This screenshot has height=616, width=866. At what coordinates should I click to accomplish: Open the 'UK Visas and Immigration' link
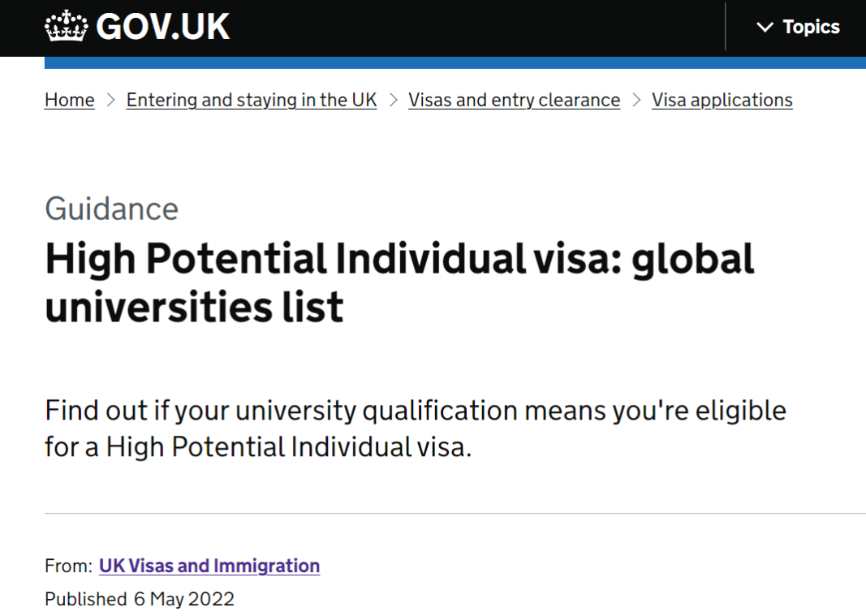point(209,566)
